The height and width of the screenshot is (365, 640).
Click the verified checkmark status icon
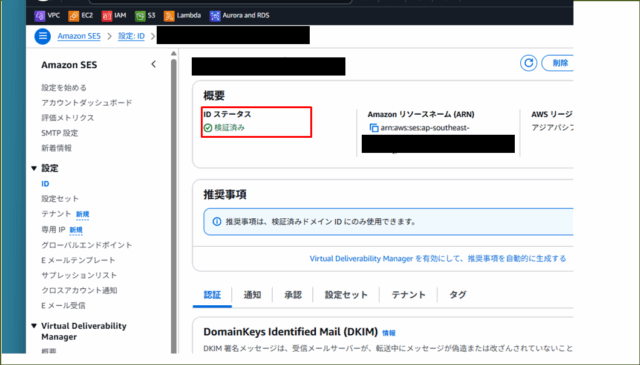(x=208, y=128)
